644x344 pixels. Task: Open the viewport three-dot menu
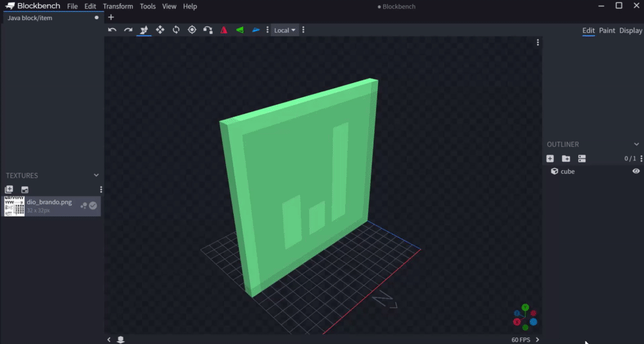pyautogui.click(x=538, y=43)
